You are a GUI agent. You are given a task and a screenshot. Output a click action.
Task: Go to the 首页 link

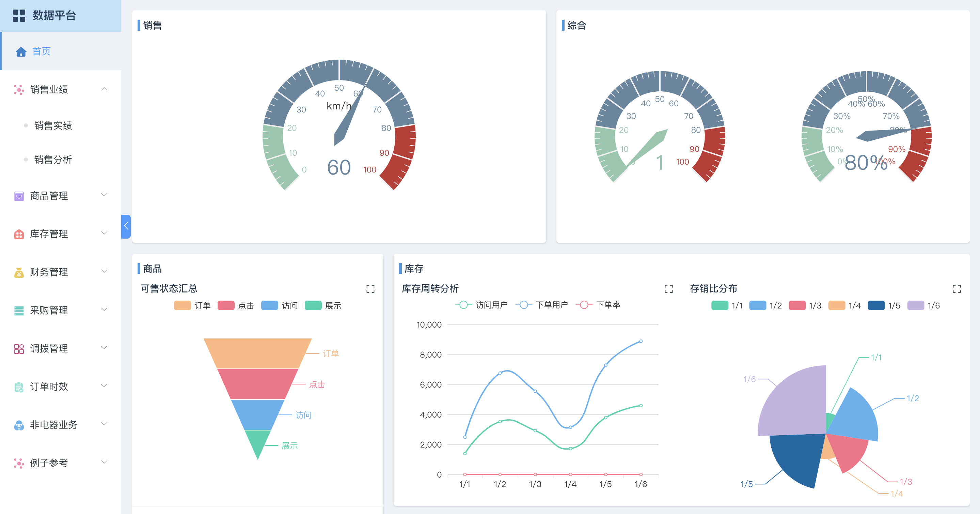[x=41, y=51]
